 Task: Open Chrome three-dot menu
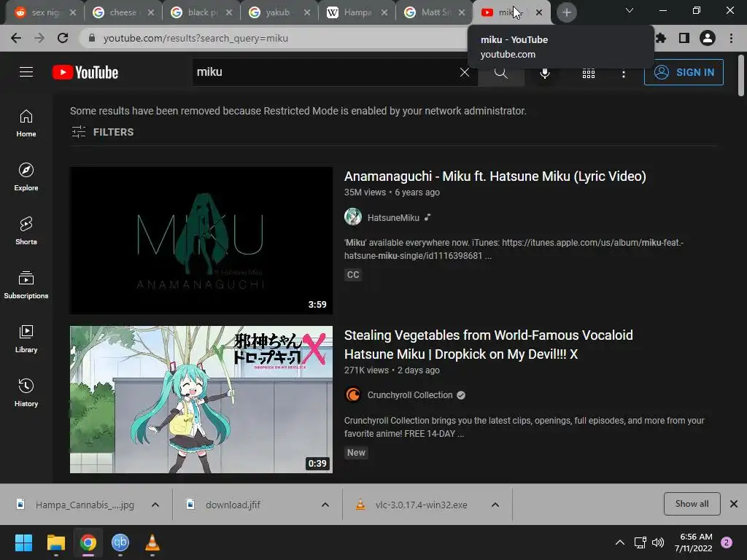[x=731, y=38]
